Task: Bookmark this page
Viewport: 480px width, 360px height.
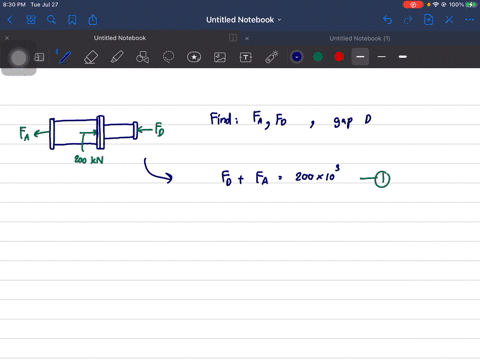Action: coord(72,20)
